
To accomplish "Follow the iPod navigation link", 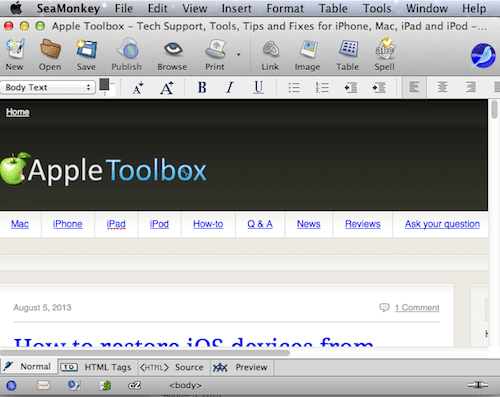I will pos(159,224).
